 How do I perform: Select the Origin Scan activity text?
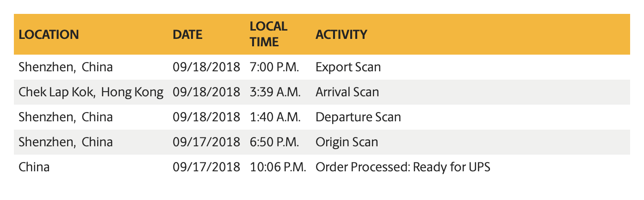(347, 142)
